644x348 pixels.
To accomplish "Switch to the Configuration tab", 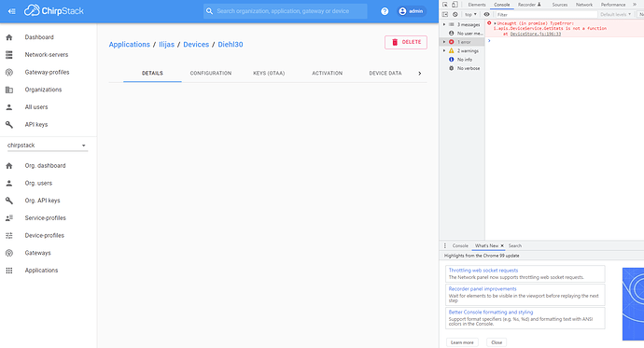I will coord(211,73).
